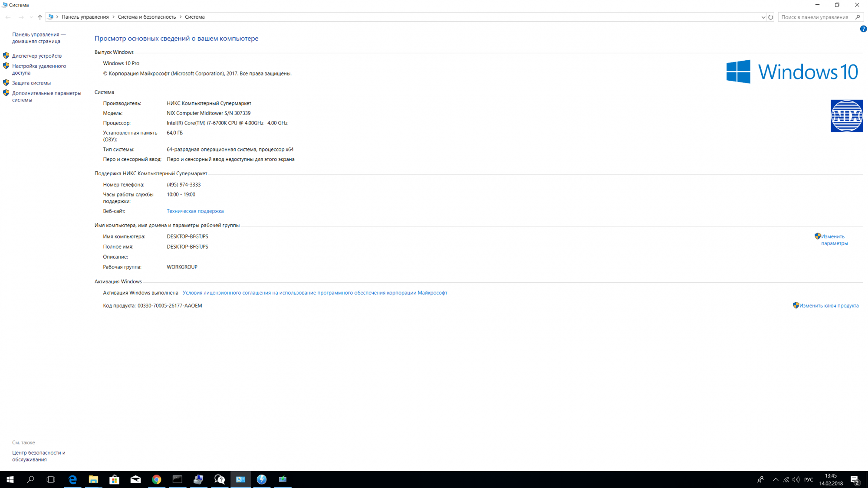Switch to the Command Prompt window on taskbar
This screenshot has height=488, width=868.
[x=178, y=479]
